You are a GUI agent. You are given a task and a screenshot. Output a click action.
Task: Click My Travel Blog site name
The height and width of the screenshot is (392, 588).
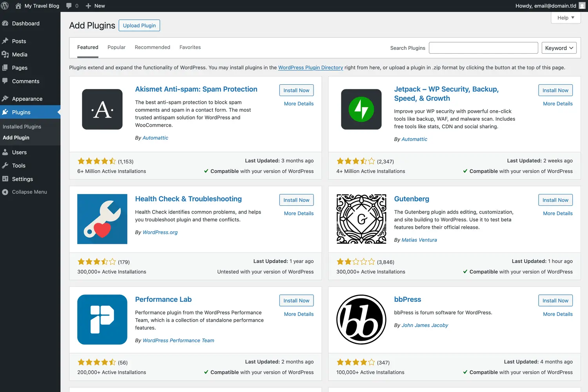(x=42, y=6)
